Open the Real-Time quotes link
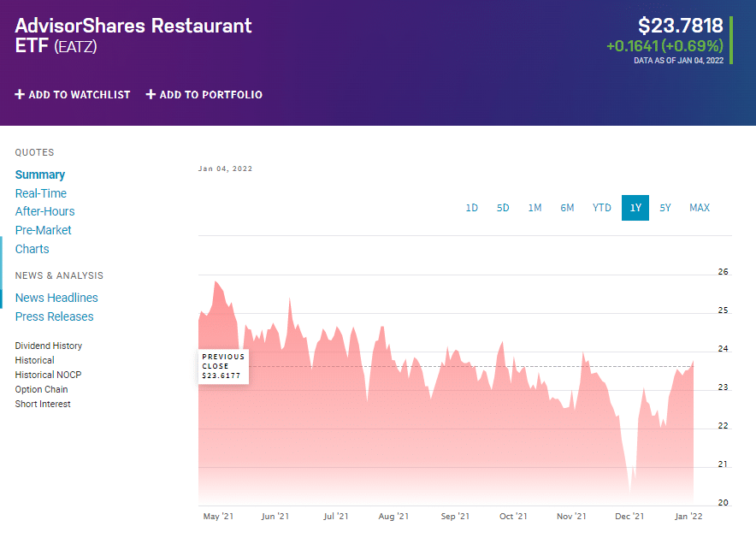This screenshot has width=756, height=544. tap(41, 193)
